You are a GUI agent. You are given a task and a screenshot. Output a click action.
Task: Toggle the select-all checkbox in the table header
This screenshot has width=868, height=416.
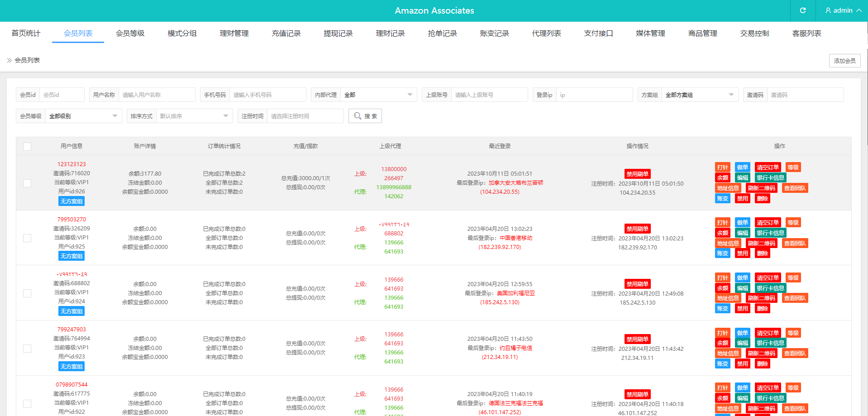coord(27,146)
